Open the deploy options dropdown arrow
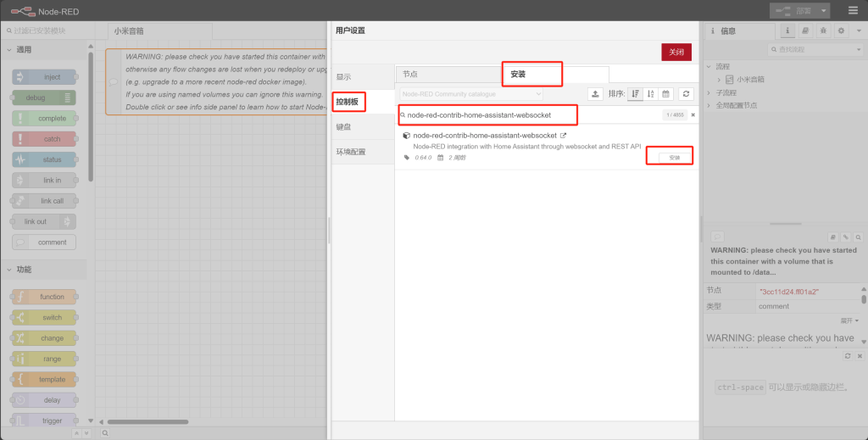Screen dimensions: 868x440 [824, 10]
